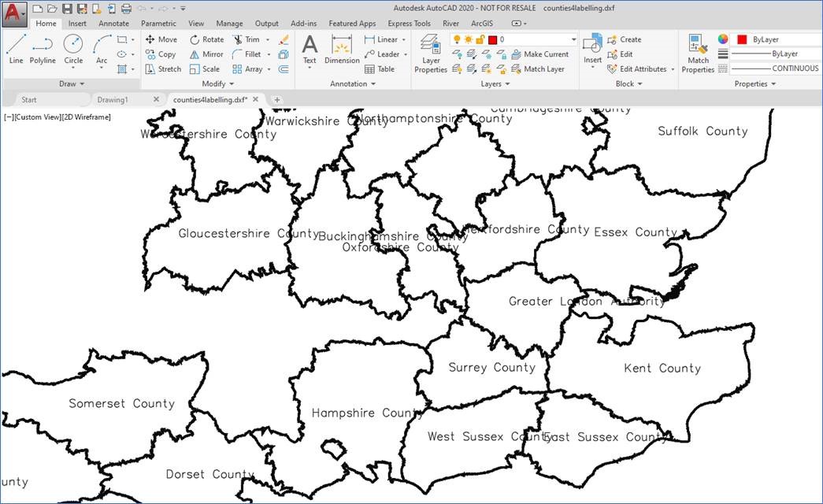Screen dimensions: 823x504
Task: Click the Rectangle draw icon
Action: [122, 39]
